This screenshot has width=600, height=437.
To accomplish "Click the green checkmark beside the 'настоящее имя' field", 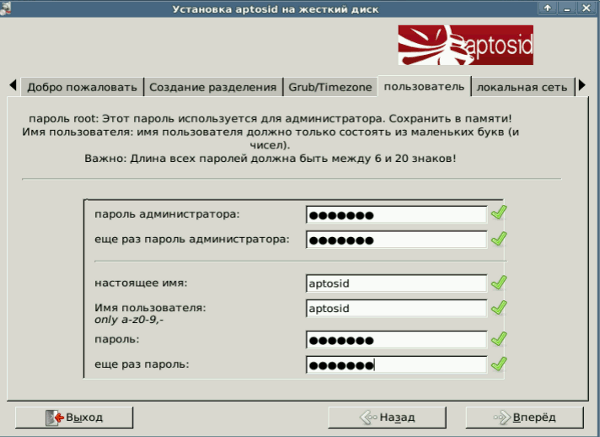I will (x=499, y=283).
